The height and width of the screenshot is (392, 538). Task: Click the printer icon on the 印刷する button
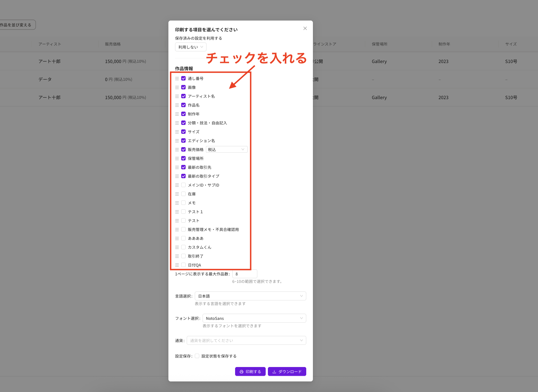click(x=241, y=371)
